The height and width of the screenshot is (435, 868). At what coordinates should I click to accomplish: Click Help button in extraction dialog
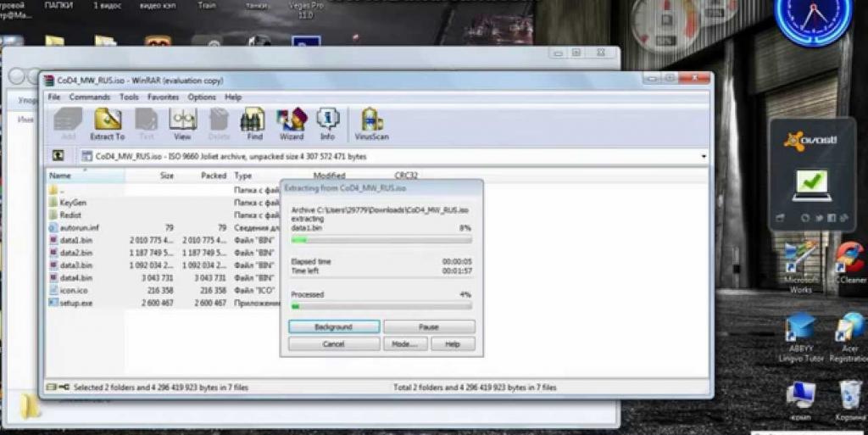(453, 343)
